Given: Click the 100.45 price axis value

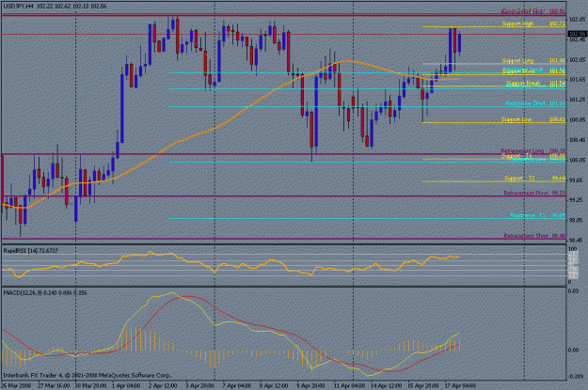Looking at the screenshot, I should tap(577, 140).
